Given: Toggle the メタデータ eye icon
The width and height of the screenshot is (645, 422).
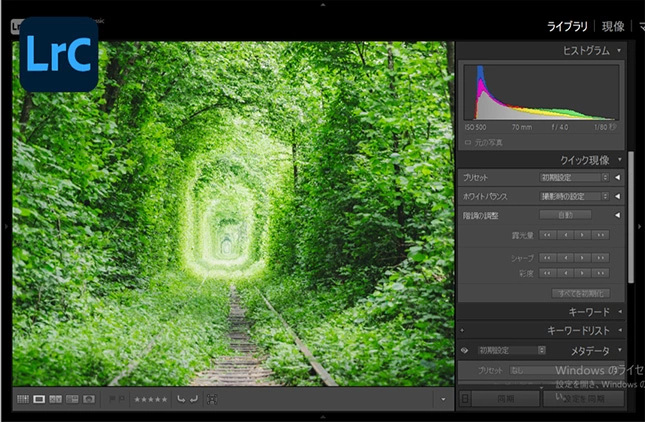Looking at the screenshot, I should click(464, 350).
